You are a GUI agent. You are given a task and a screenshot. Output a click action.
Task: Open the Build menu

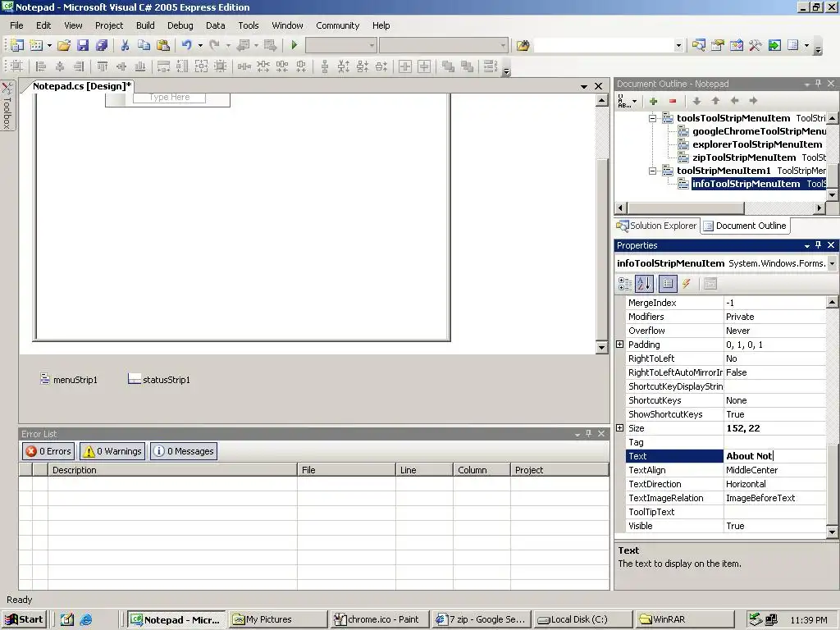tap(145, 25)
